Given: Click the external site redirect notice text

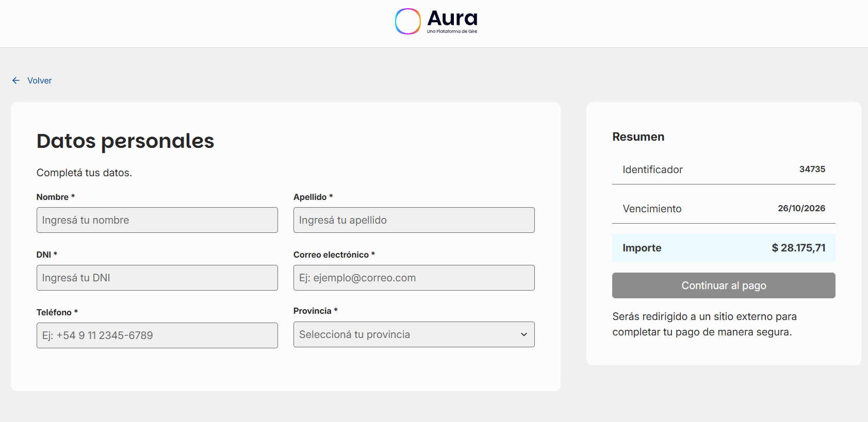Looking at the screenshot, I should point(705,324).
